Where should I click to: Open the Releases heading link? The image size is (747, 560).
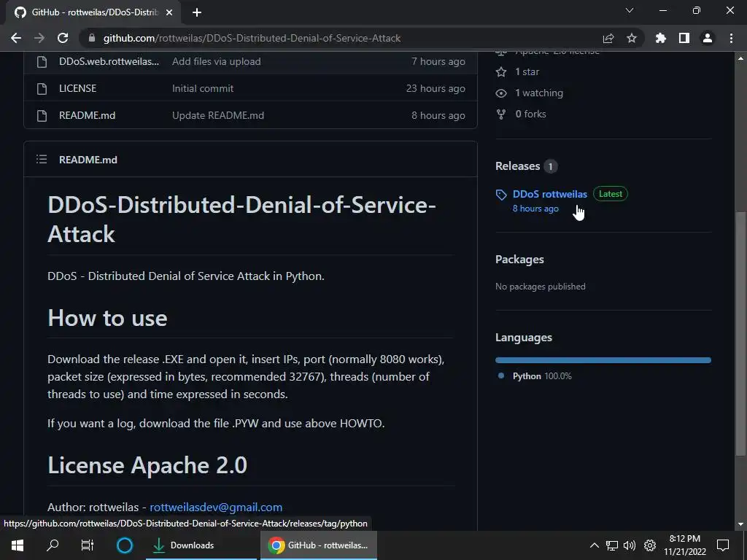coord(517,166)
